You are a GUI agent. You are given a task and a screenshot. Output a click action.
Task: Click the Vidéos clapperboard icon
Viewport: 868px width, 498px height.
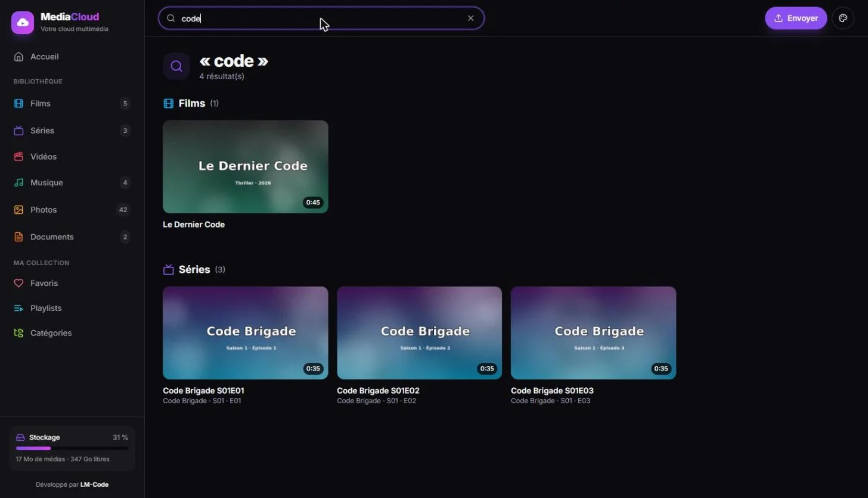tap(18, 157)
